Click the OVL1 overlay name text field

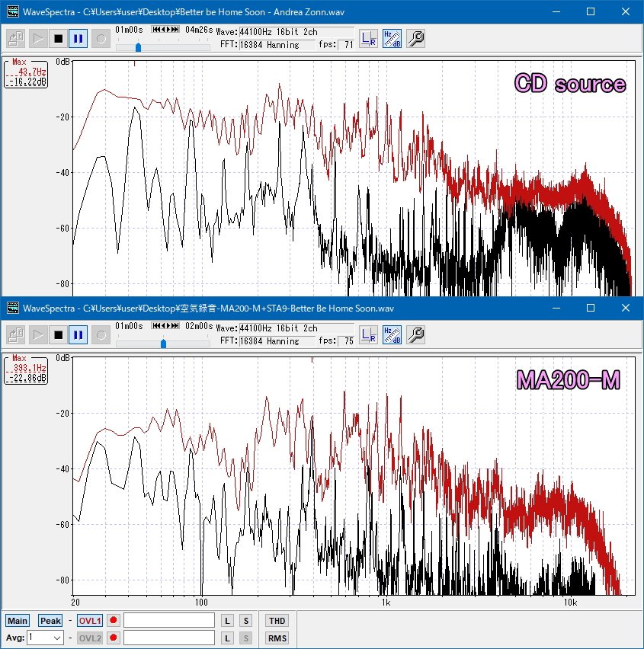point(169,621)
